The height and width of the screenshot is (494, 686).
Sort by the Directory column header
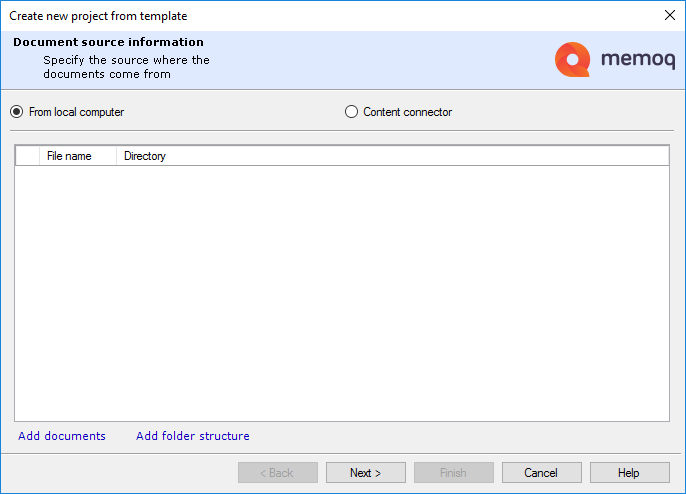pyautogui.click(x=145, y=156)
